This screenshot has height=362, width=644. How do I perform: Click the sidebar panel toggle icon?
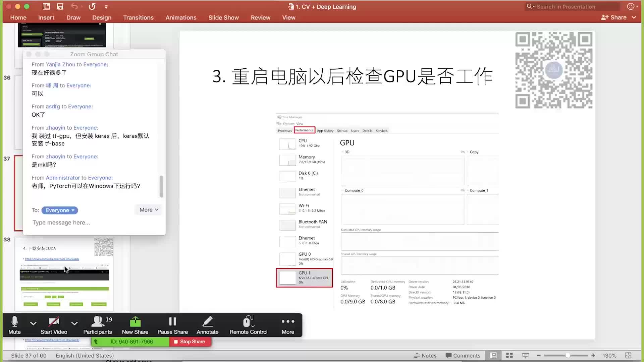point(46,6)
